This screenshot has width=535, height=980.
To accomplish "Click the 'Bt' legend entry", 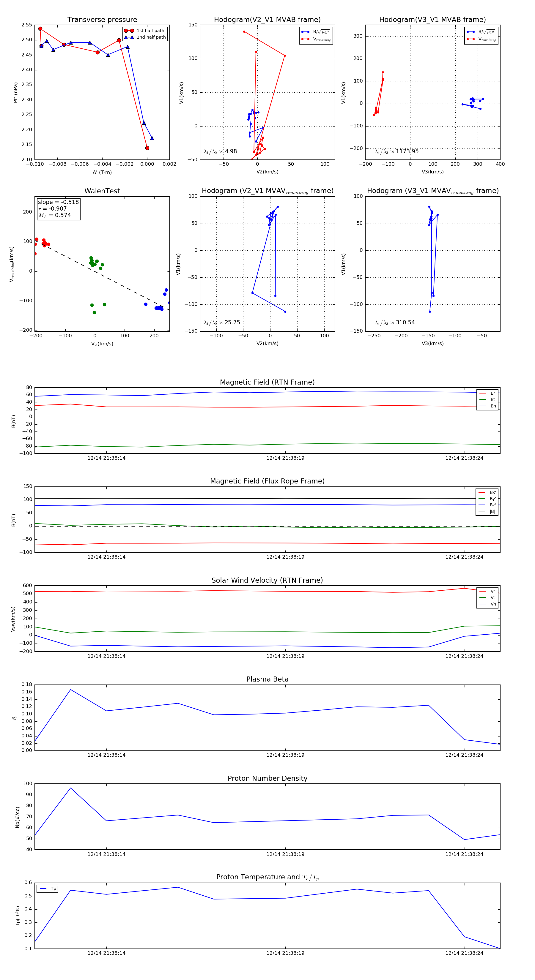I will point(487,399).
